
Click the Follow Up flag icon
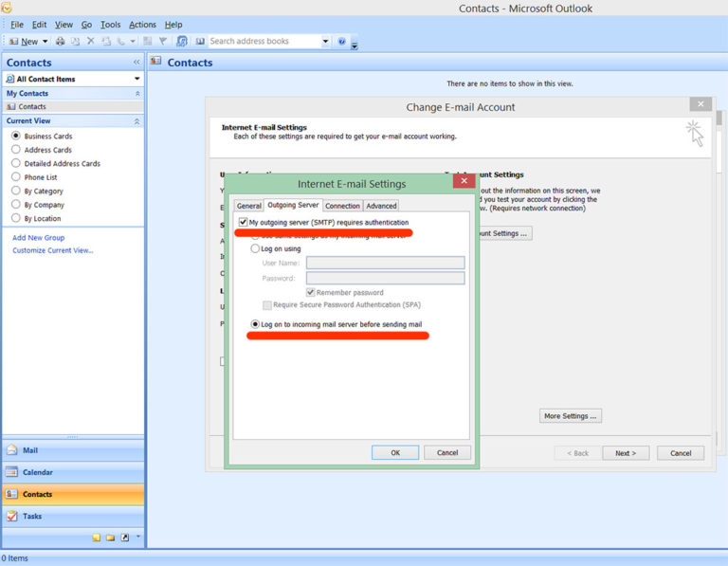[x=162, y=42]
